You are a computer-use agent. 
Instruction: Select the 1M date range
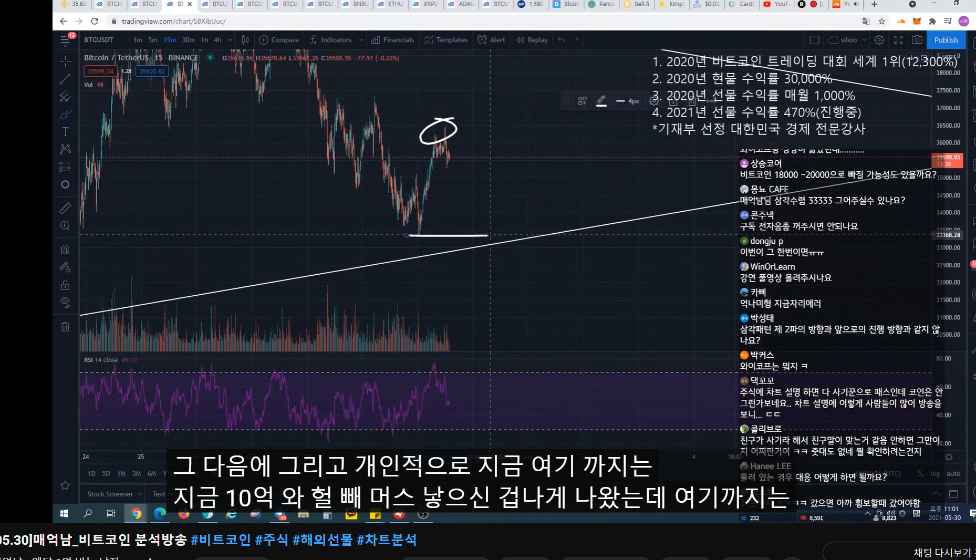coord(121,473)
